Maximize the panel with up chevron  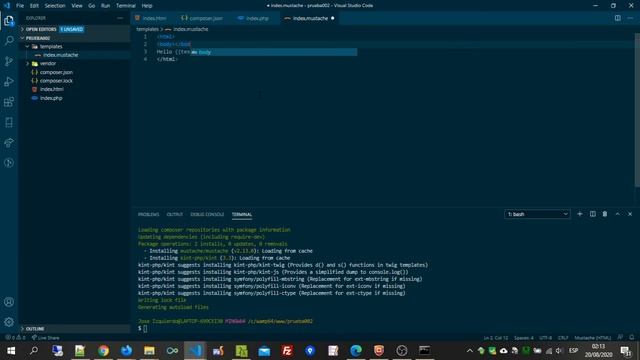click(x=618, y=214)
